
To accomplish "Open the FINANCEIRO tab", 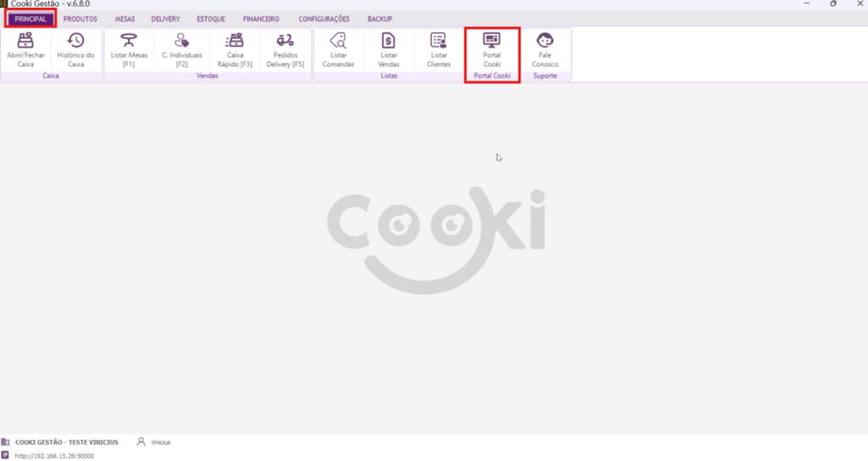I will click(x=261, y=19).
